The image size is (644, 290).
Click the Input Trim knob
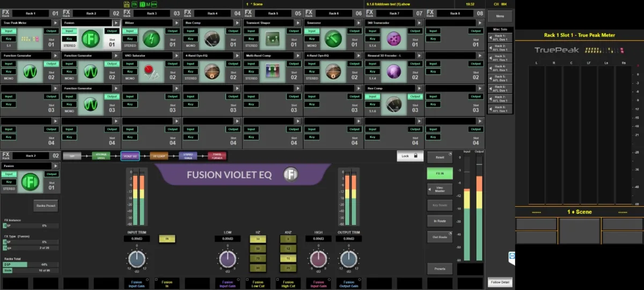pos(137,259)
